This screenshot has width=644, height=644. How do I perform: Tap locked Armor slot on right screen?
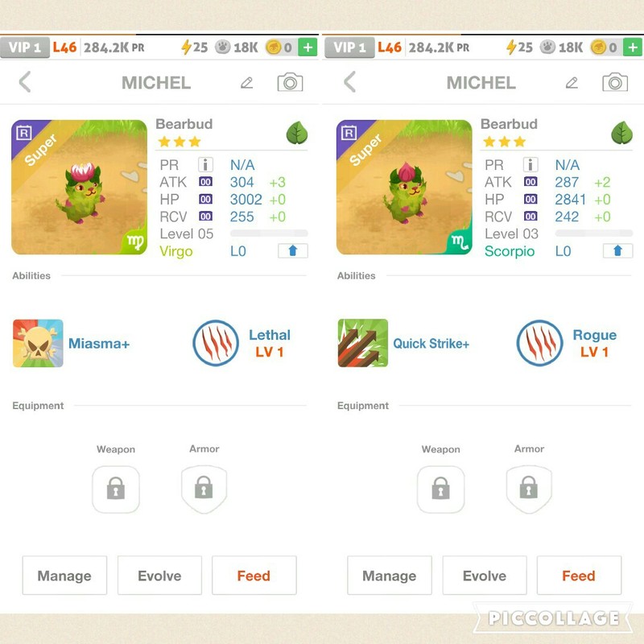pyautogui.click(x=529, y=489)
